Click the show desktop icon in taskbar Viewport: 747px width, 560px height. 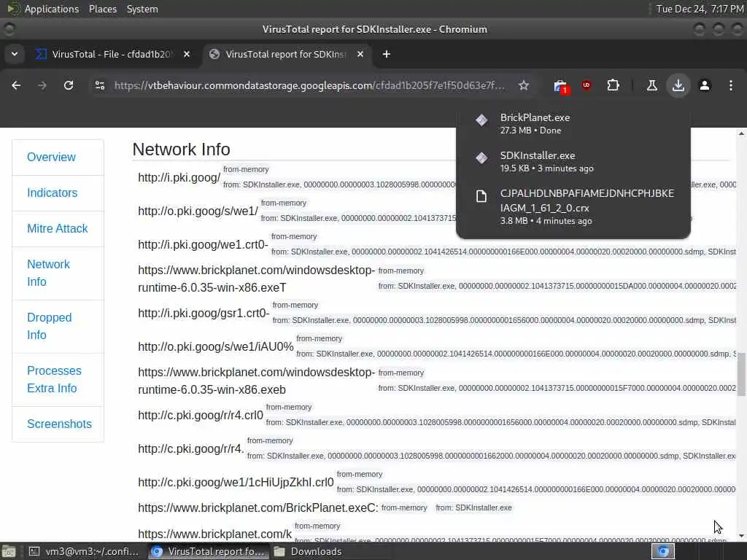tap(9, 551)
